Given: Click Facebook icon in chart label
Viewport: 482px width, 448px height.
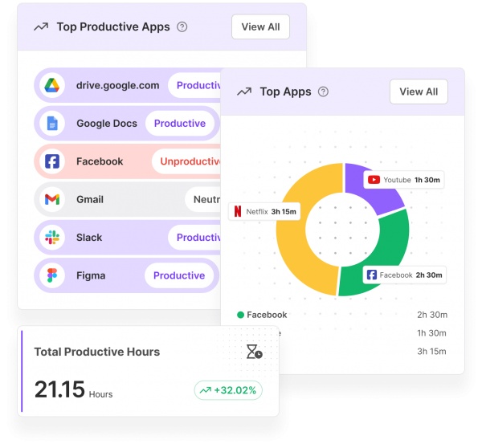Looking at the screenshot, I should 372,275.
